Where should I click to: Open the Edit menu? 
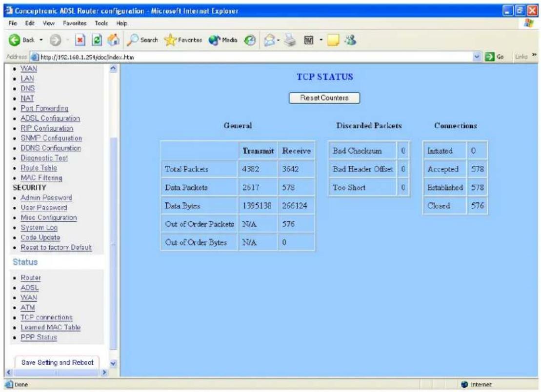[30, 23]
